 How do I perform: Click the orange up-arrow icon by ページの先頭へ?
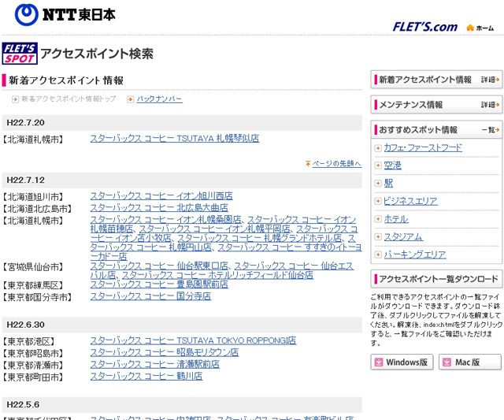[x=308, y=164]
